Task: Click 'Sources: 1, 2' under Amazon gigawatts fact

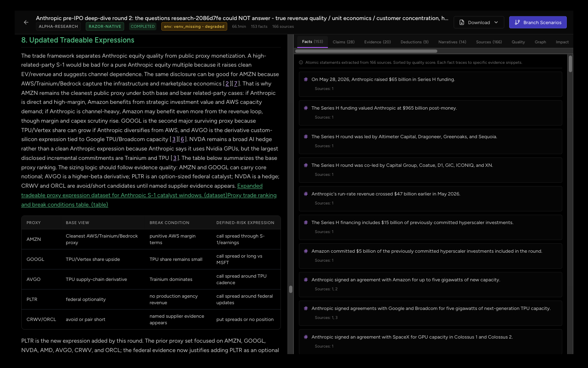Action: click(x=326, y=289)
